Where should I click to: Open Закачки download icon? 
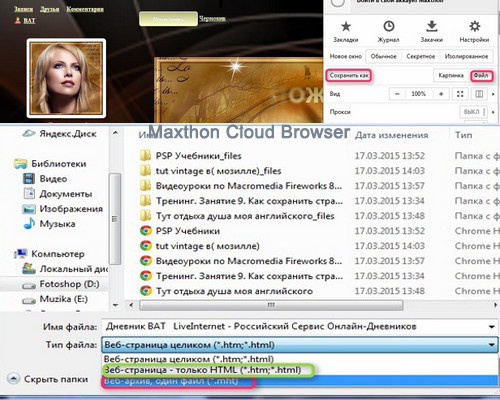tap(432, 26)
